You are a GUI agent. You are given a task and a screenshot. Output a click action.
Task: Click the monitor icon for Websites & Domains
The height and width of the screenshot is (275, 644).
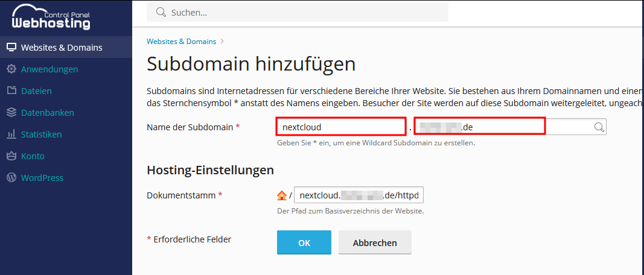pyautogui.click(x=11, y=48)
